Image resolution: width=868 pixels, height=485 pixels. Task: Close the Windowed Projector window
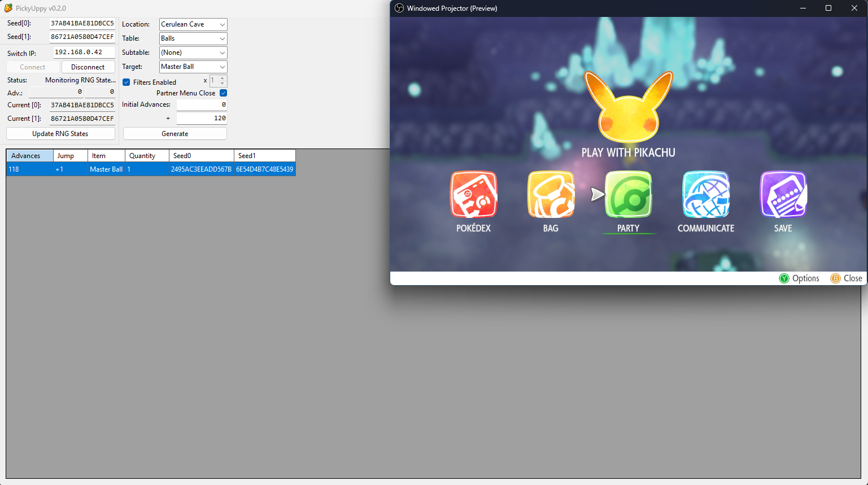pyautogui.click(x=854, y=8)
